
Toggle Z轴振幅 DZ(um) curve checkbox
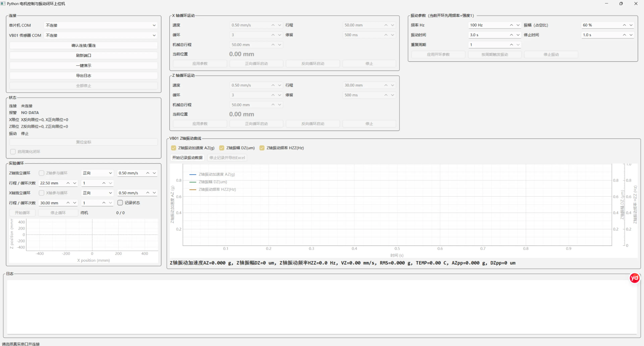coord(222,148)
